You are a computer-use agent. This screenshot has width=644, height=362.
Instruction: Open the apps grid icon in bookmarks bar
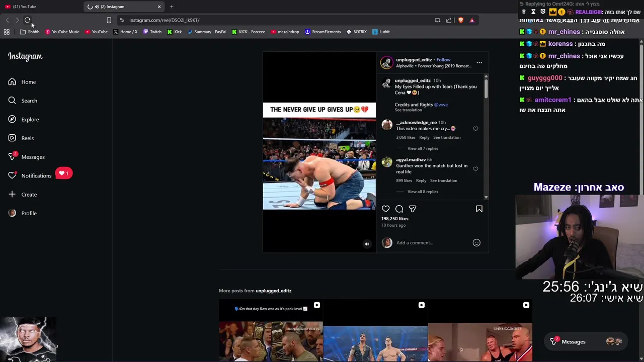pos(7,32)
